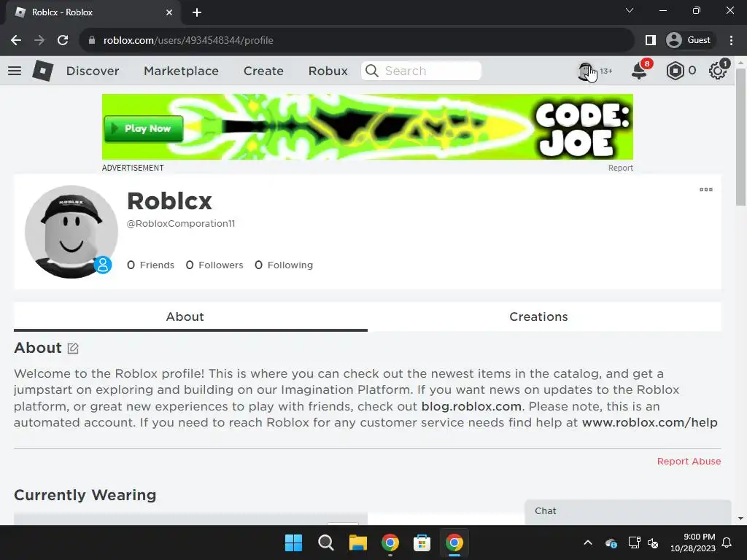Click the Code: Joe advertisement banner
The width and height of the screenshot is (747, 560).
coord(368,127)
